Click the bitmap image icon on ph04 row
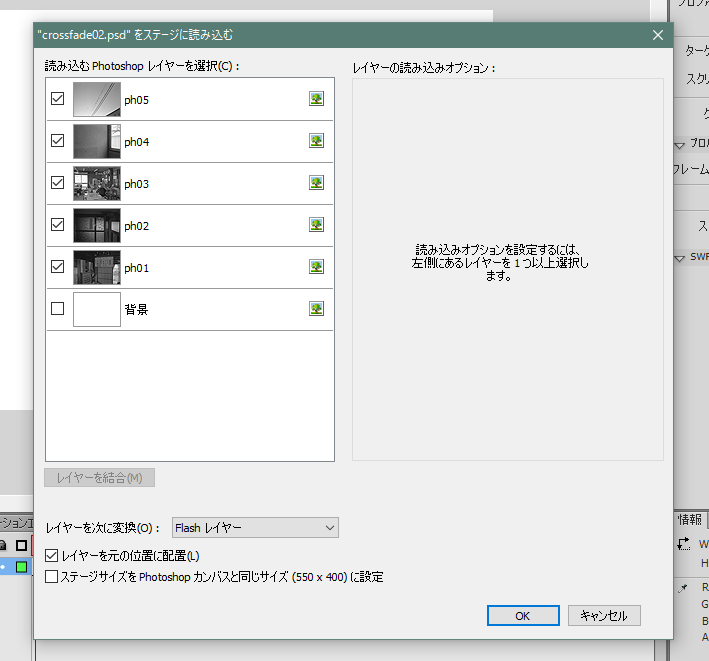Image resolution: width=709 pixels, height=661 pixels. pos(317,141)
